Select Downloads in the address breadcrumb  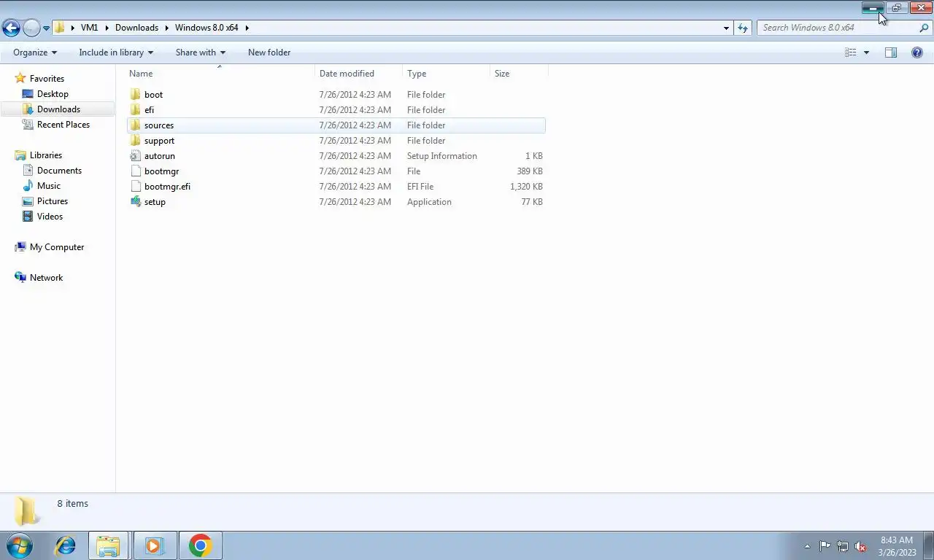[x=136, y=28]
